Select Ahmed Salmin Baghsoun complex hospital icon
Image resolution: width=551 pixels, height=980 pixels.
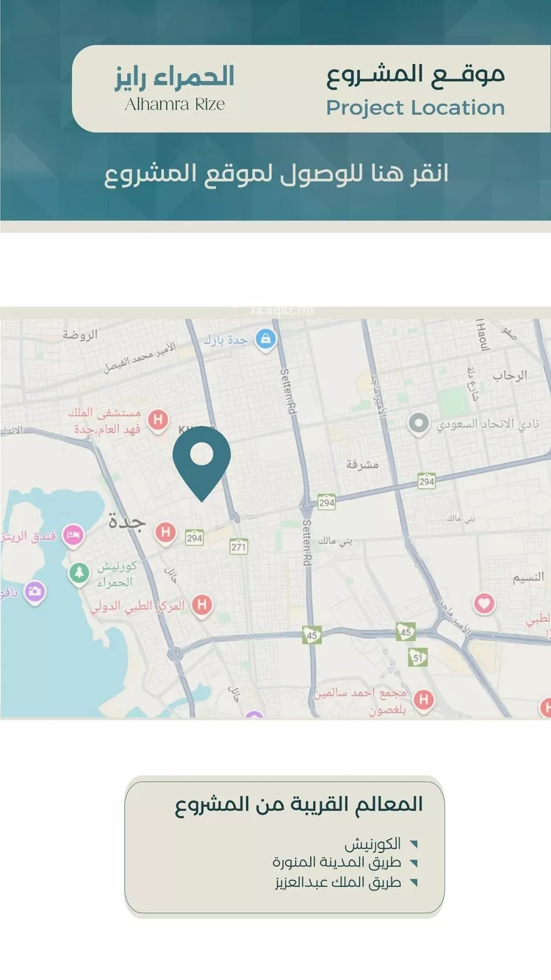click(x=422, y=700)
